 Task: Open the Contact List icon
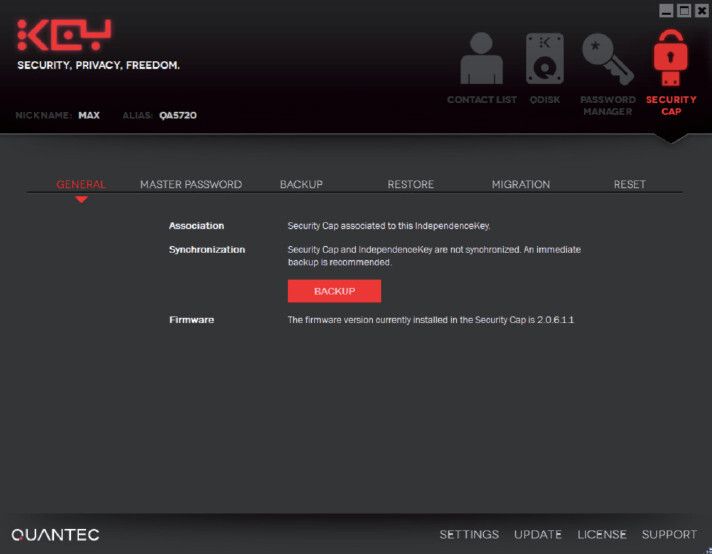point(481,59)
